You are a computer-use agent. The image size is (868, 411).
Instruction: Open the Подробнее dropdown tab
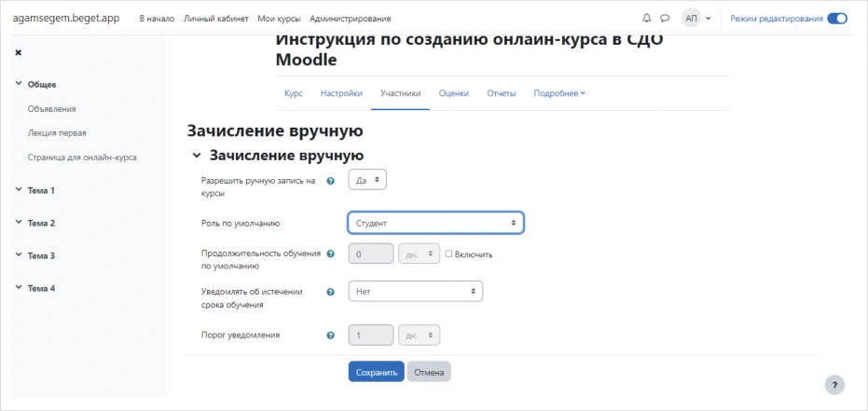559,93
